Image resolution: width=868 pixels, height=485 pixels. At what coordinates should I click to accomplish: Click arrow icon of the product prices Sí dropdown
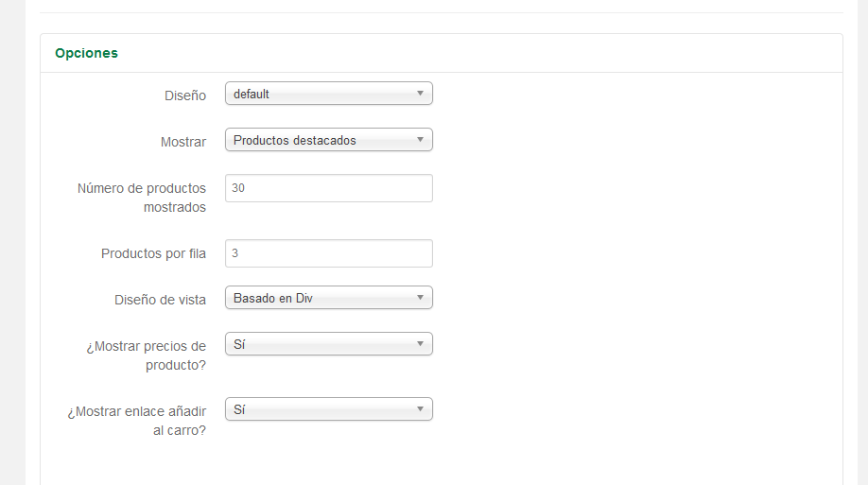[x=420, y=344]
